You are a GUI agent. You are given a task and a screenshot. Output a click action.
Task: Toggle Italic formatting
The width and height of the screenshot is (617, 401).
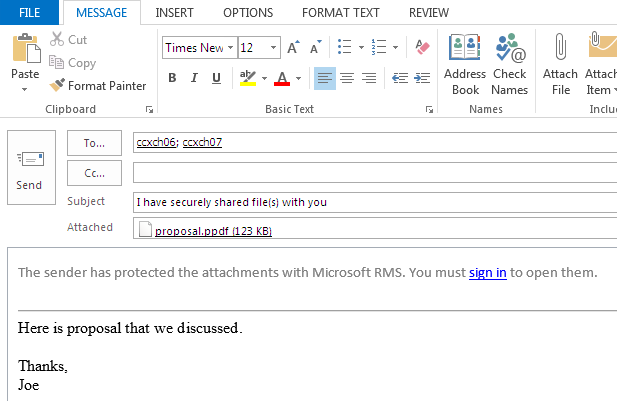coord(194,78)
